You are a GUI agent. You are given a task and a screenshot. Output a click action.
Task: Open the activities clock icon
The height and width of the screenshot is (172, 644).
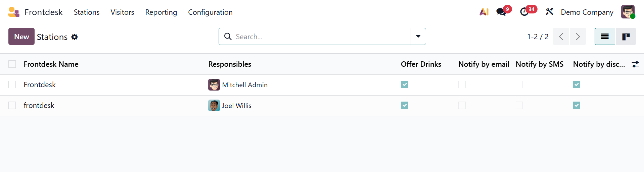[524, 12]
